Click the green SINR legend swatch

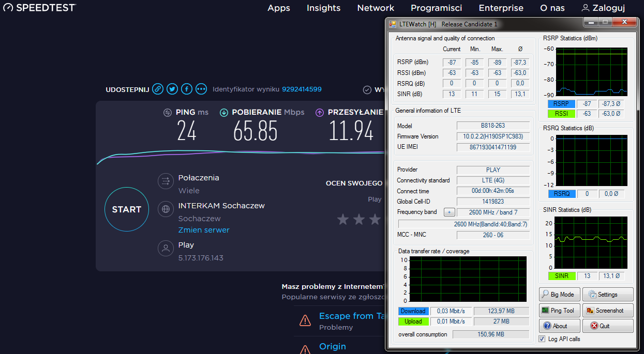pyautogui.click(x=561, y=276)
